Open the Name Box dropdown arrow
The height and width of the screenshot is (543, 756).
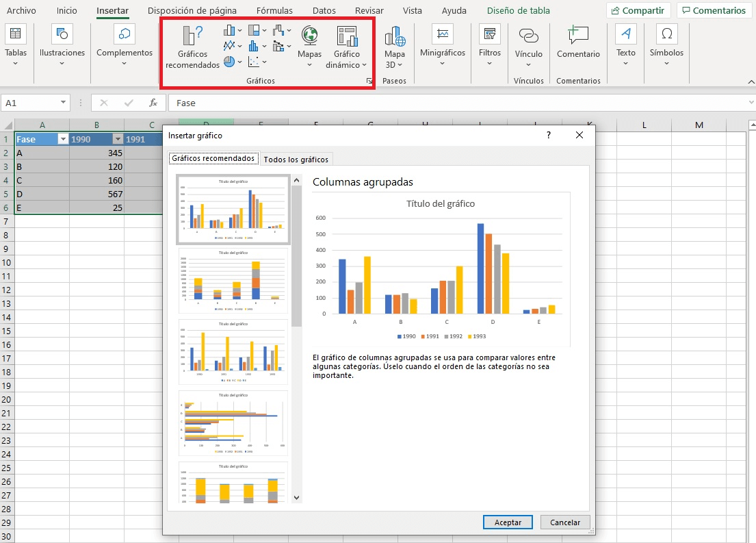coord(63,102)
